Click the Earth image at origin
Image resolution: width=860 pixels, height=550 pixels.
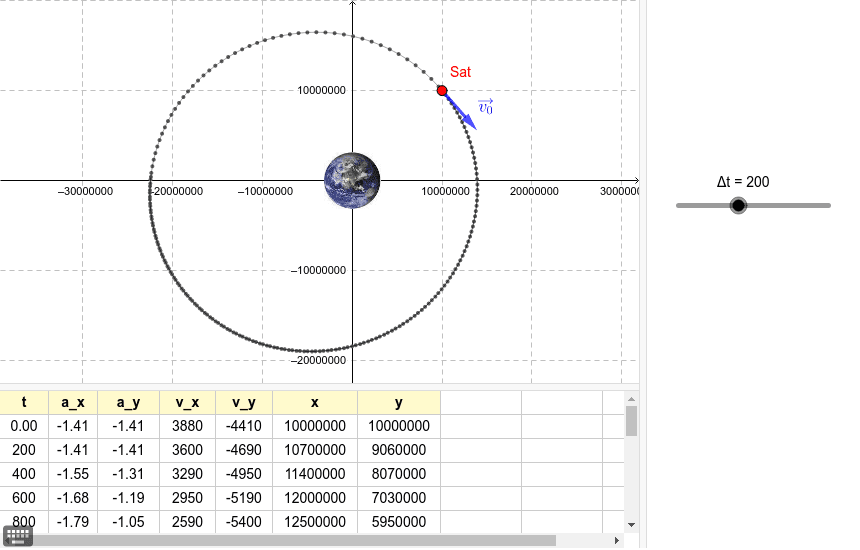[352, 180]
